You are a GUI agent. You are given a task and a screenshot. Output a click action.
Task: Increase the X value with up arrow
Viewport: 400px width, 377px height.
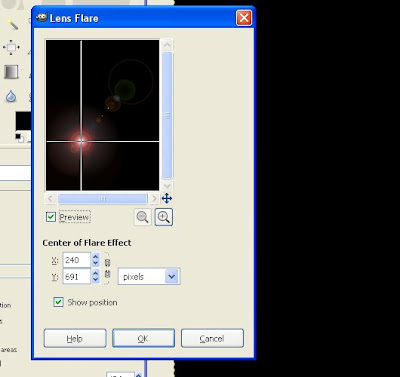pyautogui.click(x=96, y=257)
